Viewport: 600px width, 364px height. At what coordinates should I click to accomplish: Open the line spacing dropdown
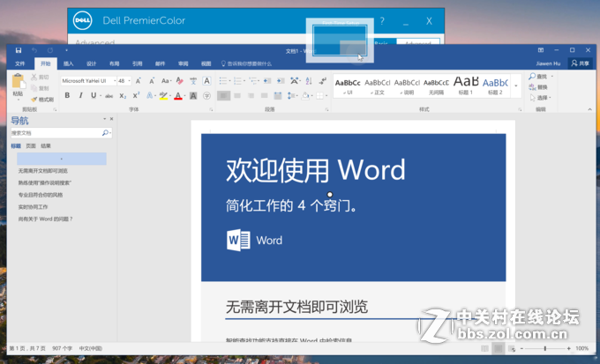(x=292, y=95)
